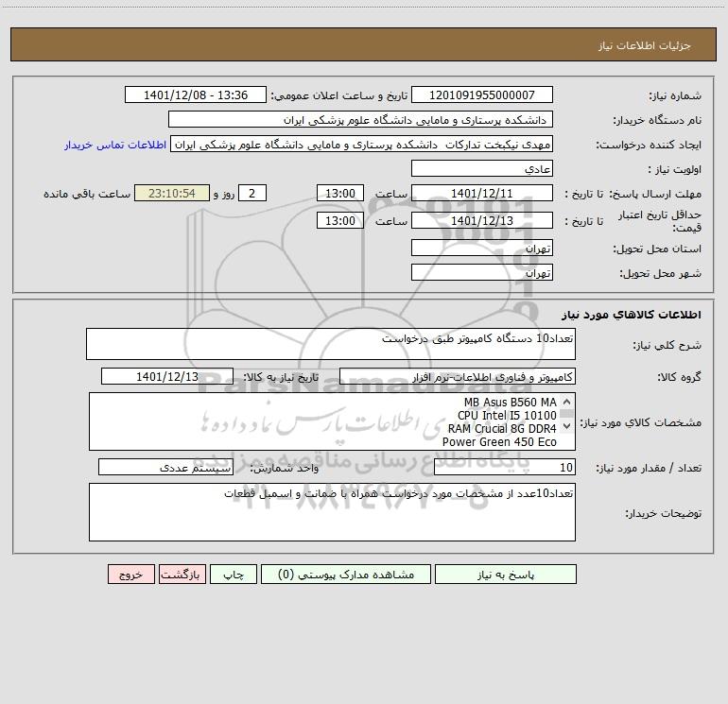The width and height of the screenshot is (728, 704).
Task: Click the پاسخ به نیاز button
Action: (506, 574)
